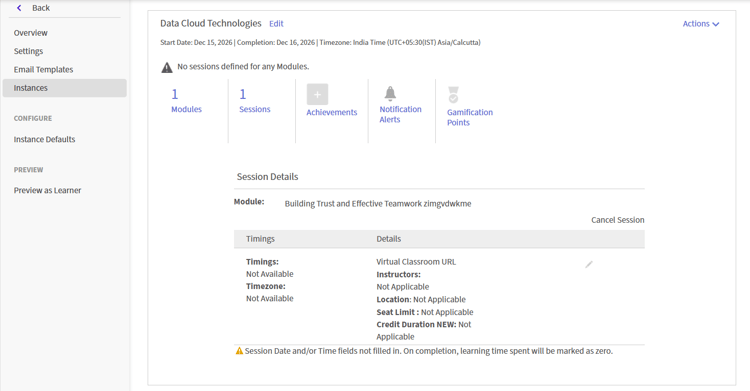The width and height of the screenshot is (750, 391).
Task: Click Edit next to Data Cloud Technologies
Action: 276,23
